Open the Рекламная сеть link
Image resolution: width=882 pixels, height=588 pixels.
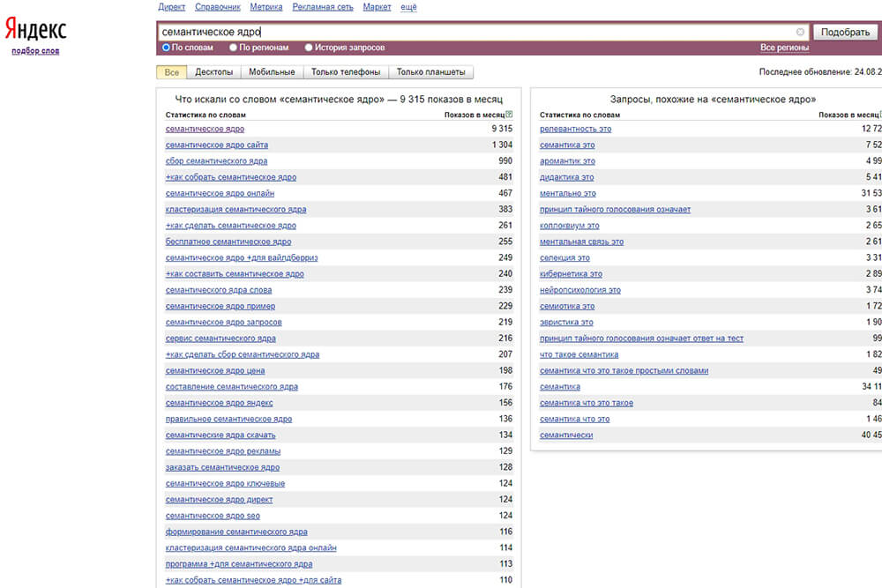click(323, 7)
